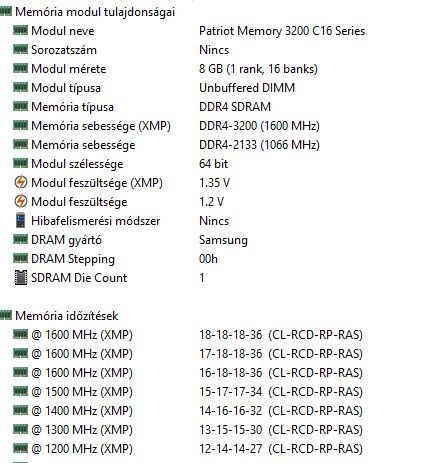Click the 'Sorozatszám' field label

tap(64, 50)
